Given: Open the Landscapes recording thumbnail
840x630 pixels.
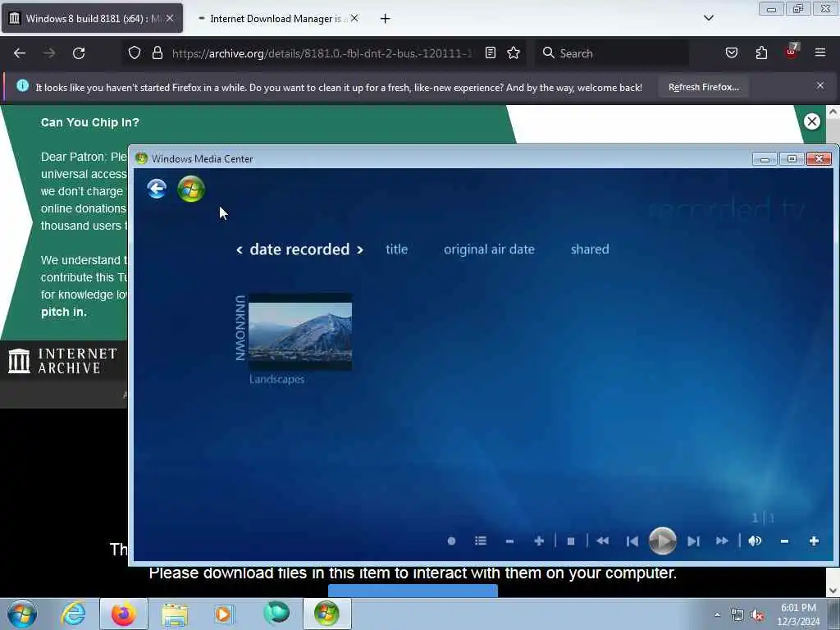Looking at the screenshot, I should pyautogui.click(x=300, y=332).
